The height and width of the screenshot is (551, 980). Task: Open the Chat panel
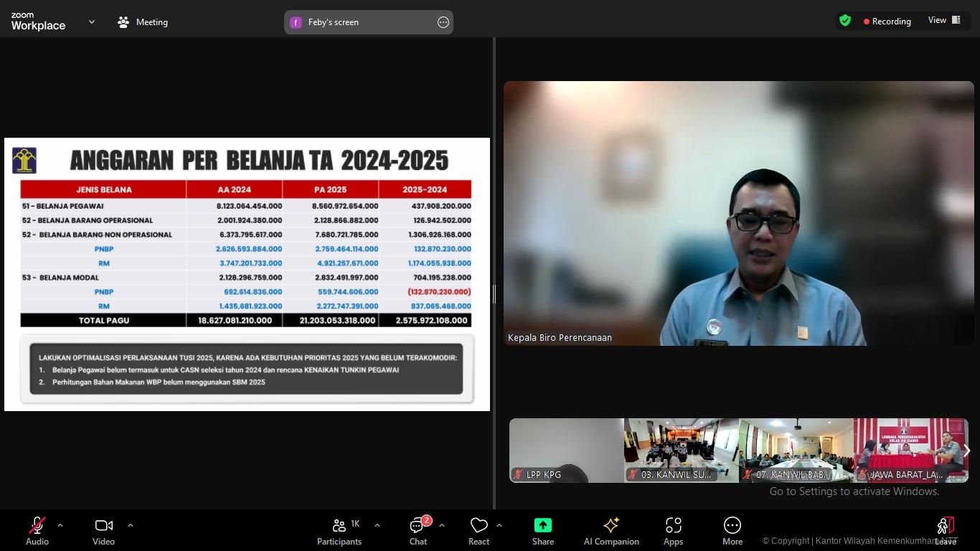point(418,531)
